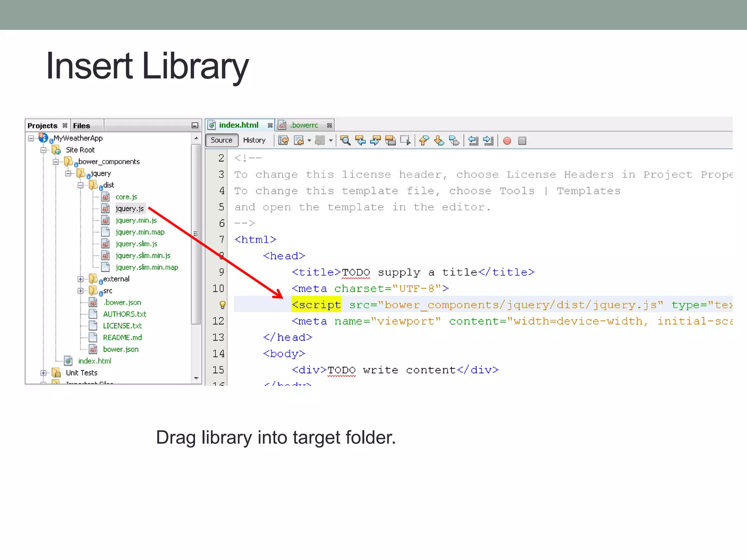The width and height of the screenshot is (747, 560).
Task: Click red Start Macro Recording icon
Action: coord(507,141)
